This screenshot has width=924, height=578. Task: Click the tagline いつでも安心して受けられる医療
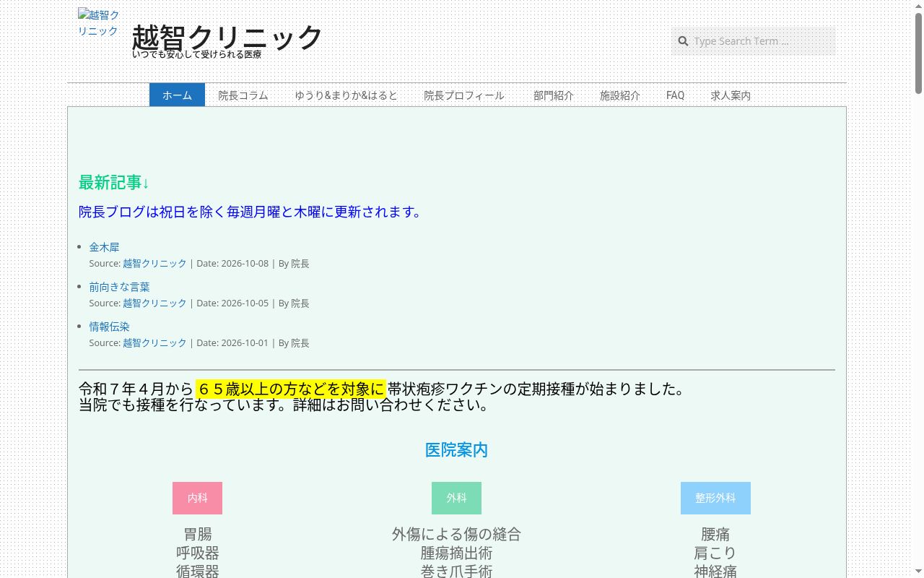coord(196,54)
